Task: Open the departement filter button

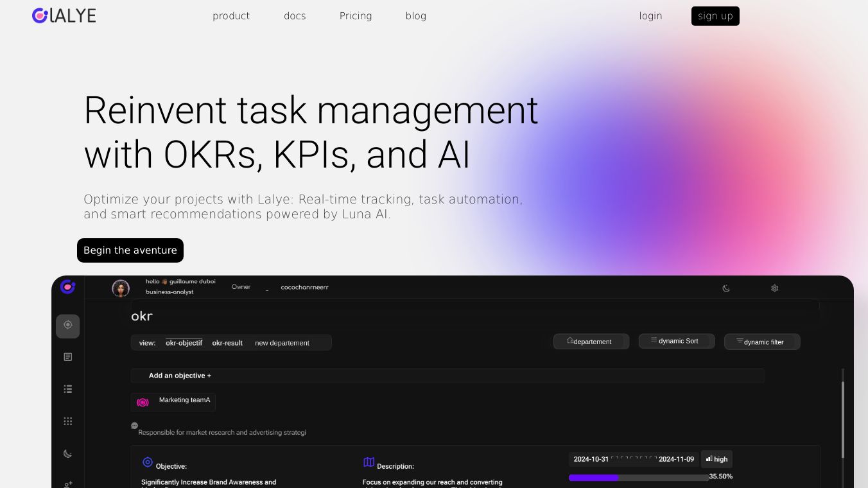Action: [x=591, y=342]
